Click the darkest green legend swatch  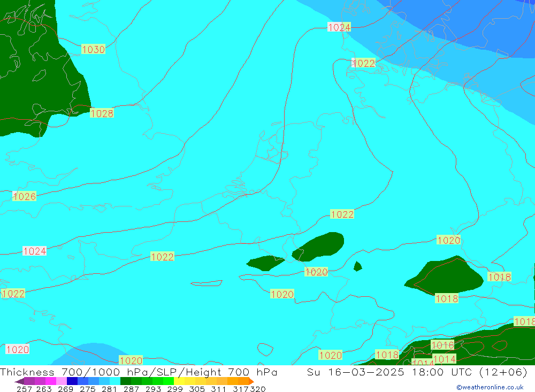pyautogui.click(x=126, y=381)
